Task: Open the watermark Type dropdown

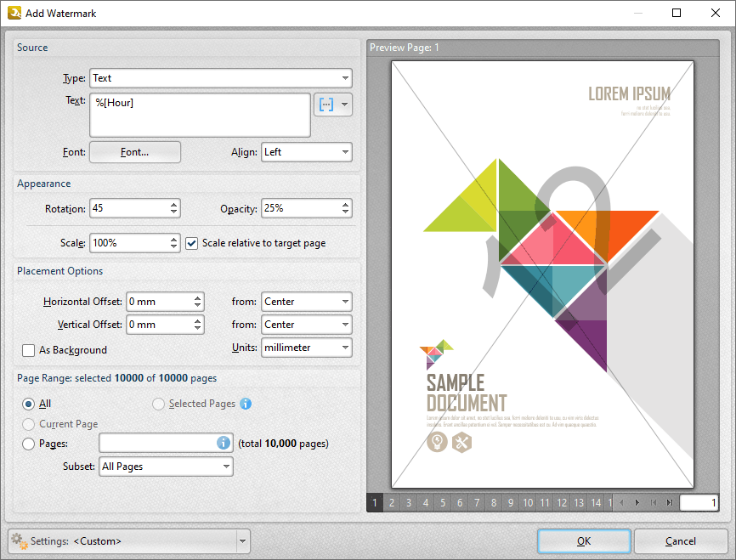Action: (x=221, y=78)
